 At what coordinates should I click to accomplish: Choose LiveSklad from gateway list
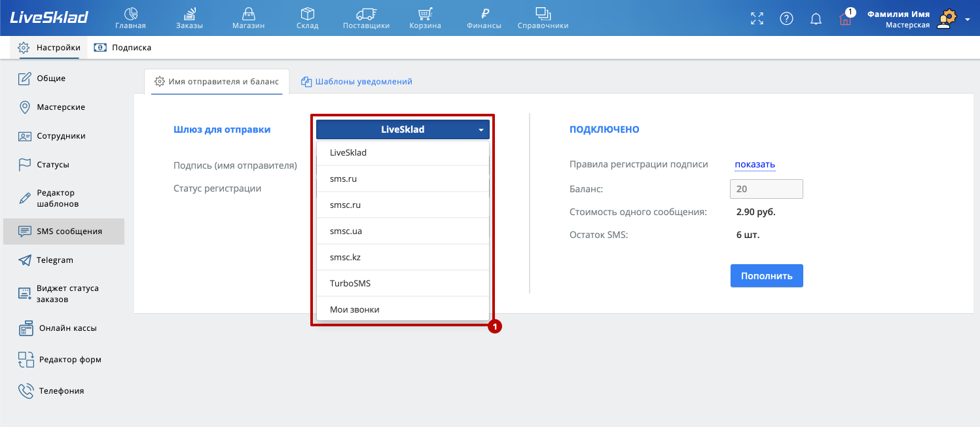tap(403, 152)
